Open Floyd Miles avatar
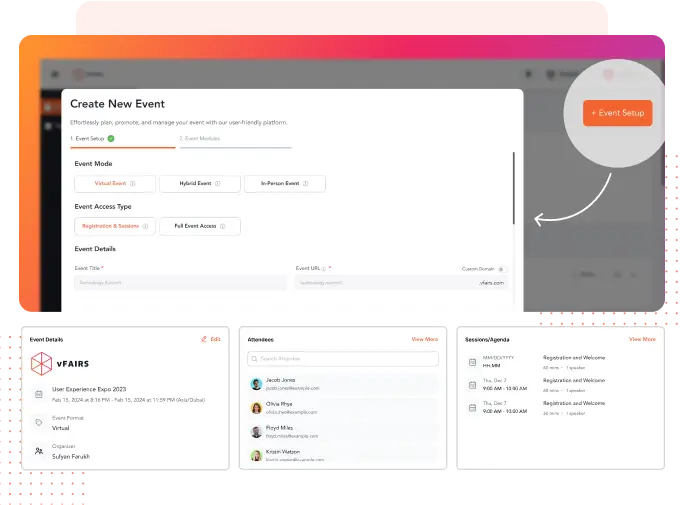Viewport: 684px width, 505px height. coord(256,432)
